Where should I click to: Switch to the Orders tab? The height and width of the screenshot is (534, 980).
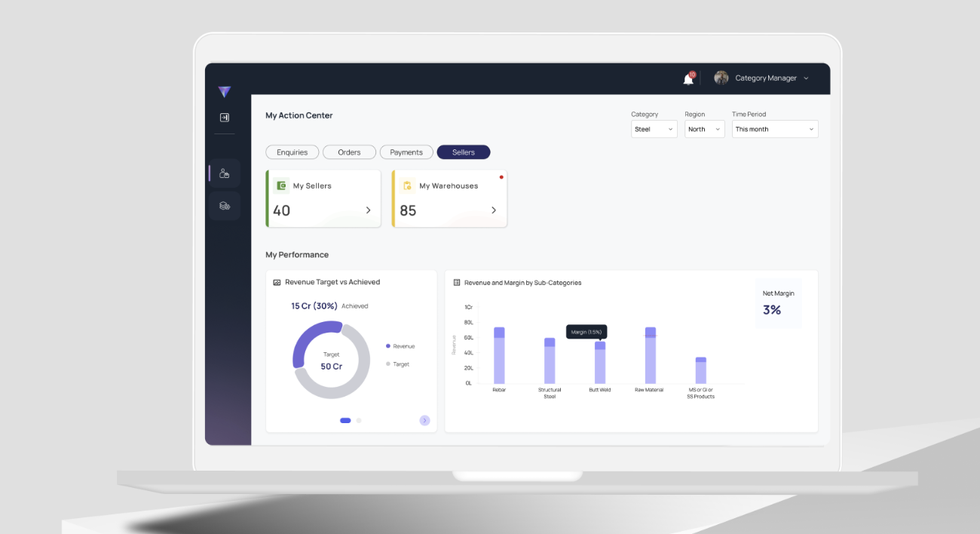pyautogui.click(x=349, y=152)
